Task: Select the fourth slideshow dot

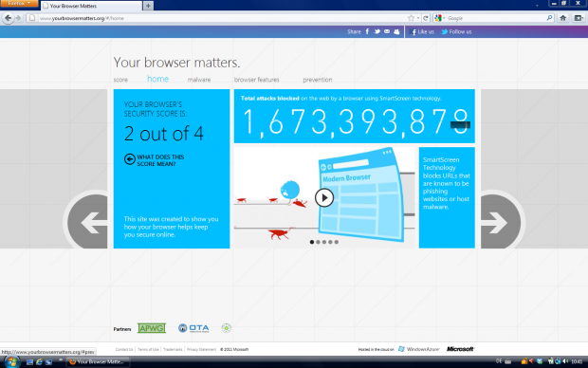Action: (x=330, y=242)
